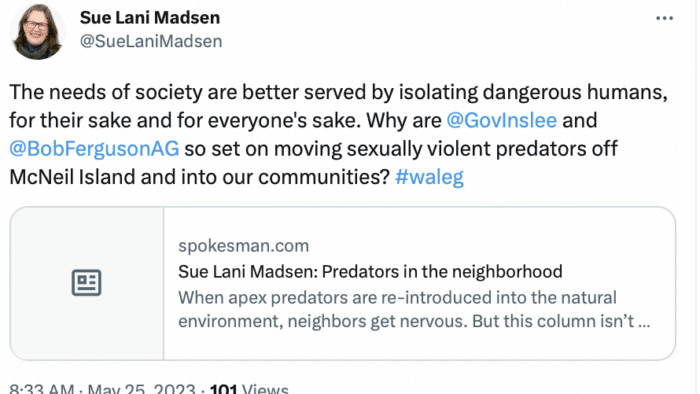Open the spokesman.com domain link
This screenshot has height=394, width=700.
click(243, 246)
